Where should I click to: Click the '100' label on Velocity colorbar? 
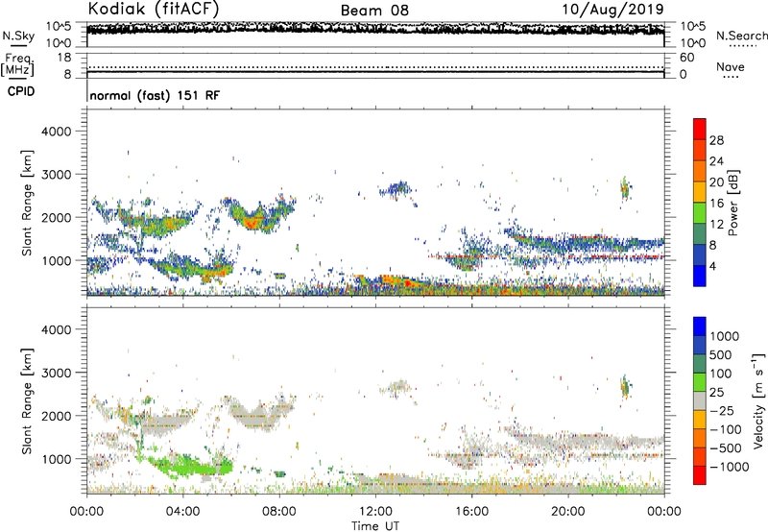point(721,374)
